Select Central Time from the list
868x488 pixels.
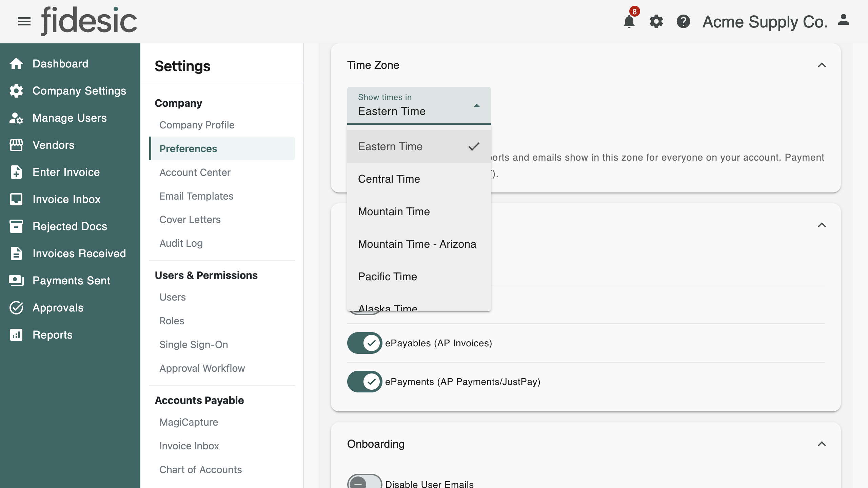(x=419, y=179)
